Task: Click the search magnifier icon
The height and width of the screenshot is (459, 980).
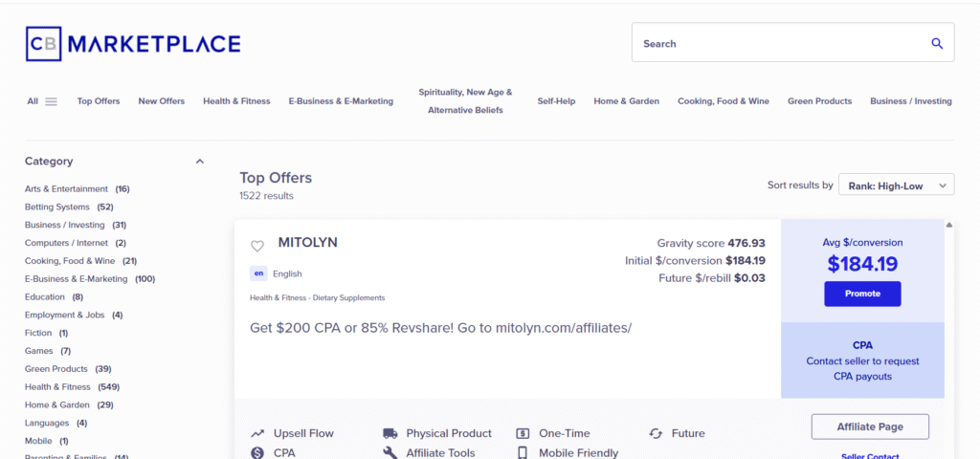Action: [x=936, y=43]
